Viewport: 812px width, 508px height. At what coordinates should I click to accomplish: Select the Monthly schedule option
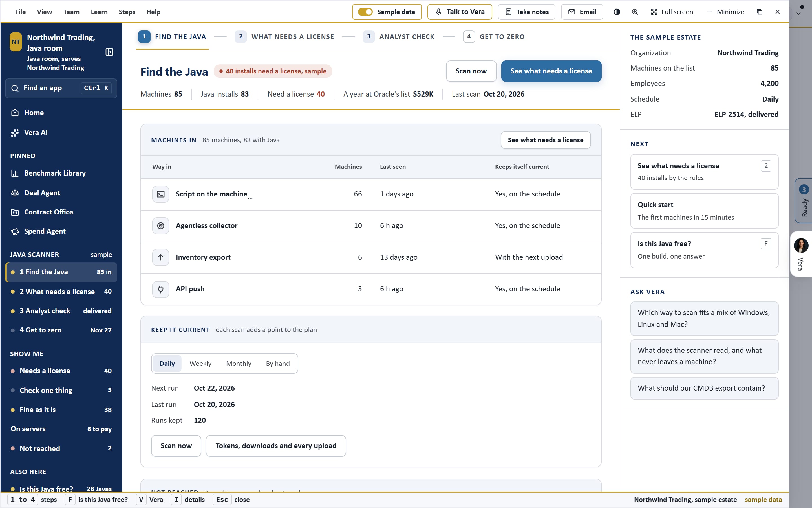coord(239,364)
